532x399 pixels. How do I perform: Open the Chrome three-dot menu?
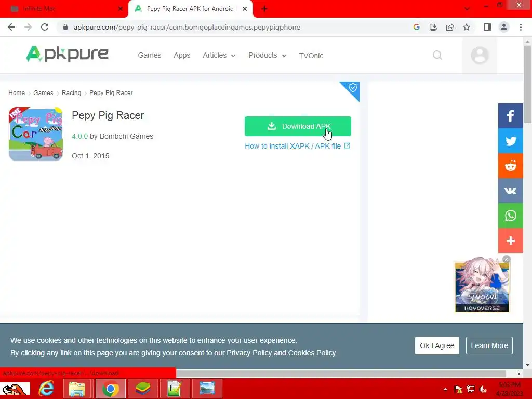(x=521, y=27)
